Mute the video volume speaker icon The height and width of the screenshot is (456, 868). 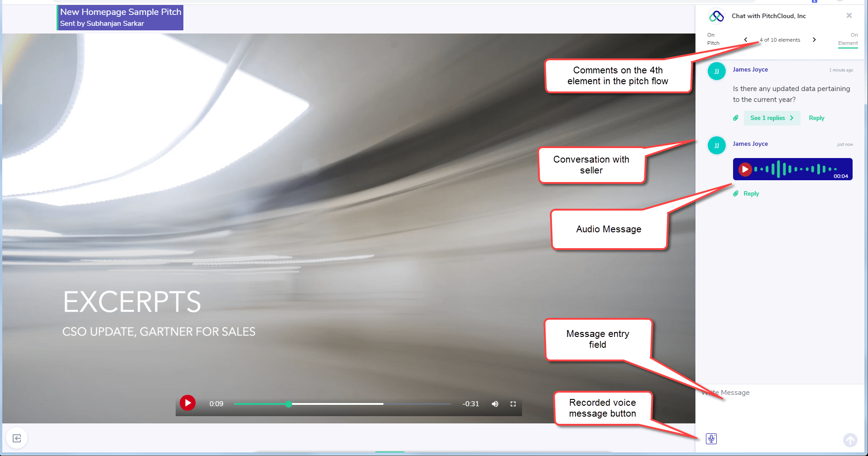pos(495,404)
